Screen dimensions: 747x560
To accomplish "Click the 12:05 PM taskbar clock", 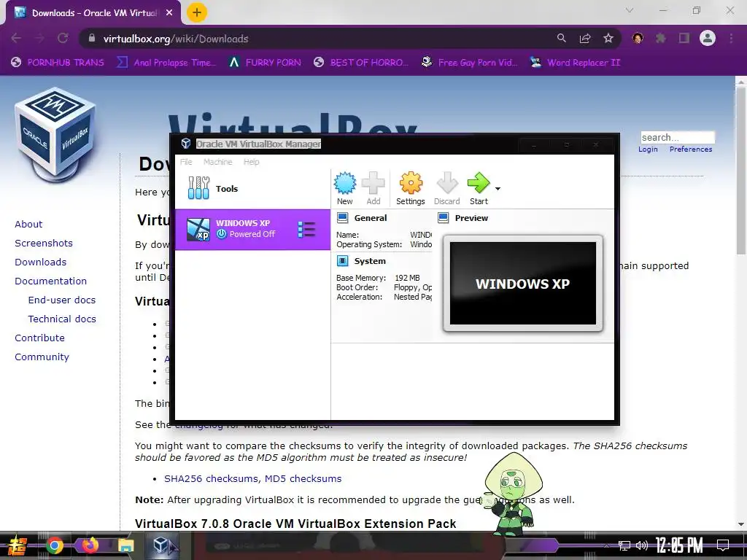I will [x=679, y=545].
